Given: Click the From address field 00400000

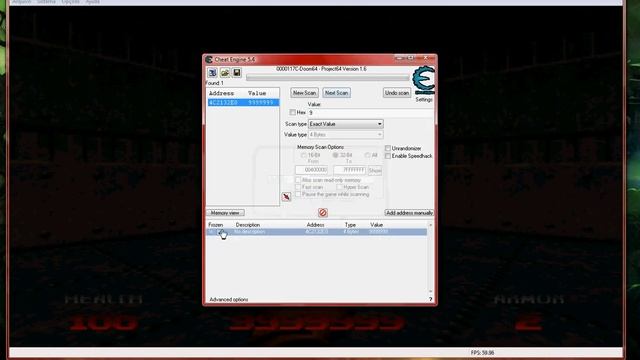Looking at the screenshot, I should coord(311,170).
